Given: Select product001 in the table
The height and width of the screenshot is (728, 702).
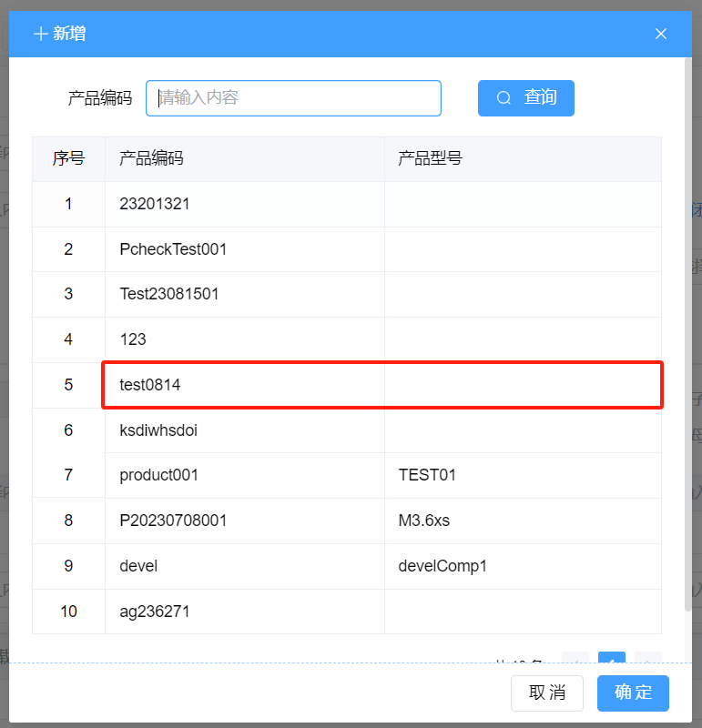Looking at the screenshot, I should 159,475.
